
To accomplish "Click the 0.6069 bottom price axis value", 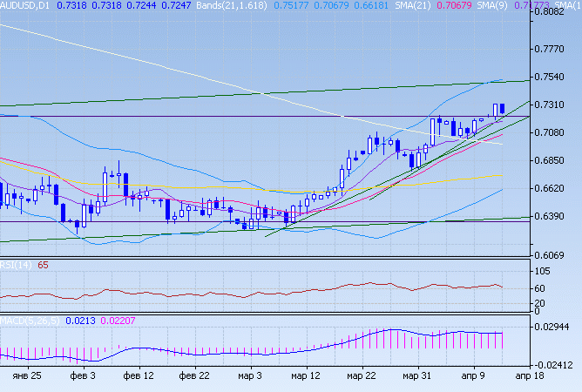I will pyautogui.click(x=553, y=254).
